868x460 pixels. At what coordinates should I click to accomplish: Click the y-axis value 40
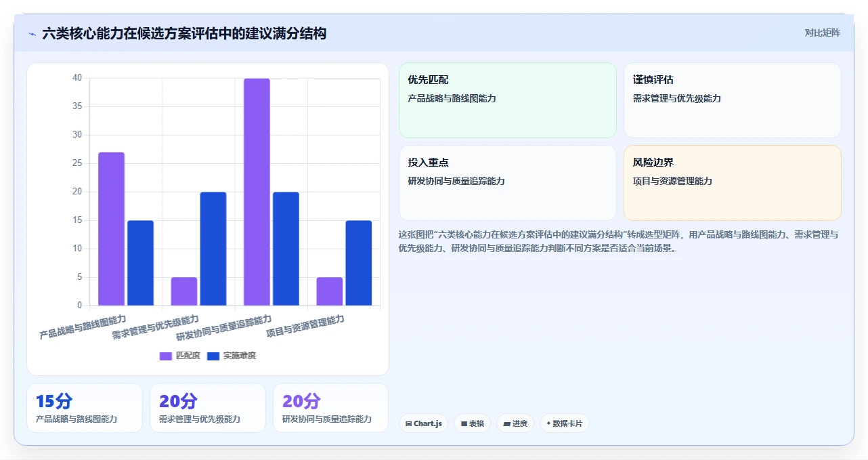coord(77,78)
